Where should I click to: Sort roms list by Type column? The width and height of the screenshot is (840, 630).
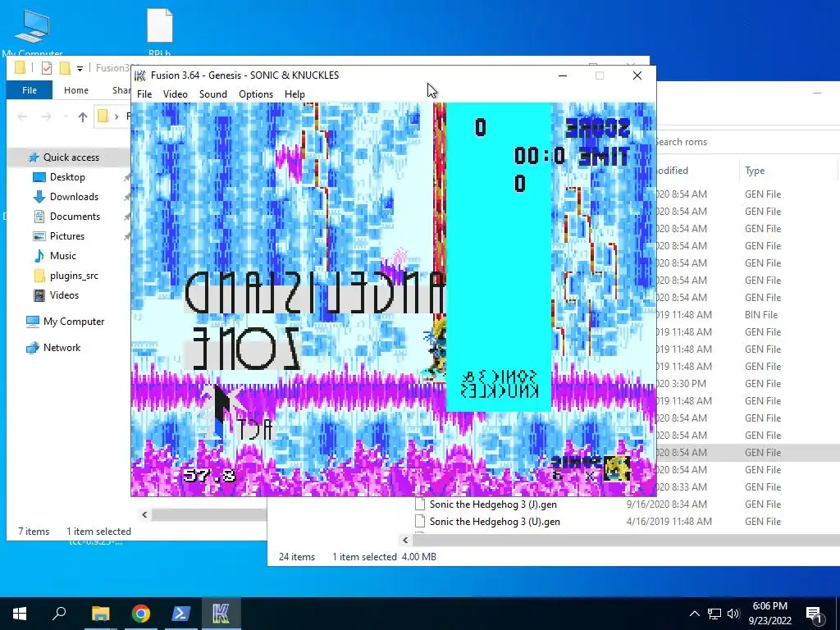click(x=755, y=171)
